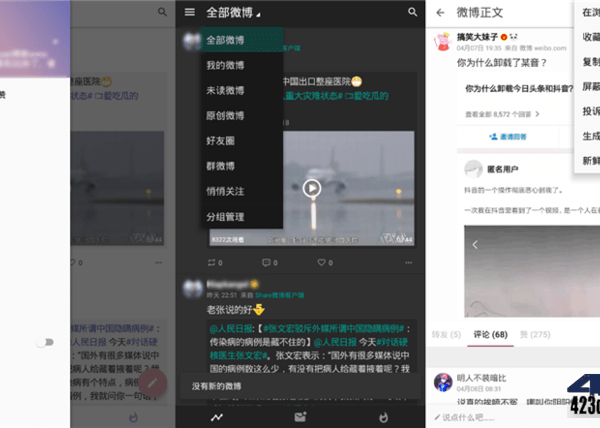Tap the repost icon under the video

pyautogui.click(x=213, y=262)
